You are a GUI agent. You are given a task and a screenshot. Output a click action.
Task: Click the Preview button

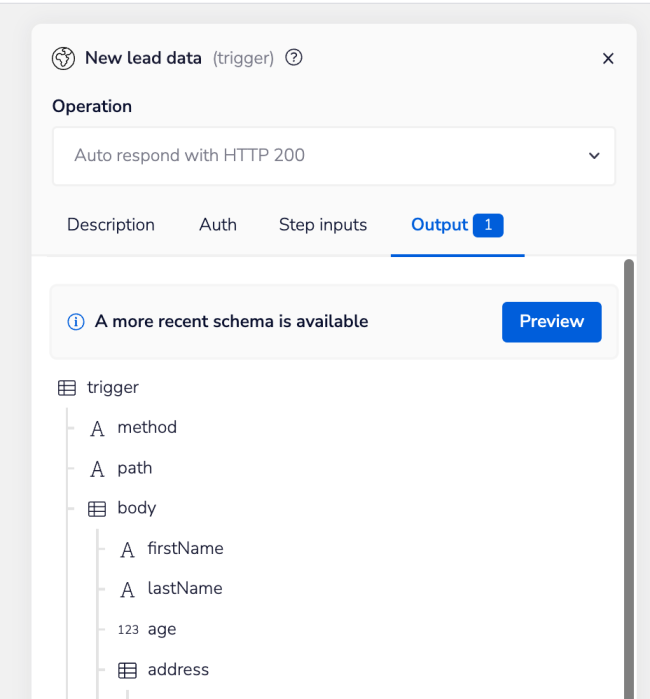551,322
